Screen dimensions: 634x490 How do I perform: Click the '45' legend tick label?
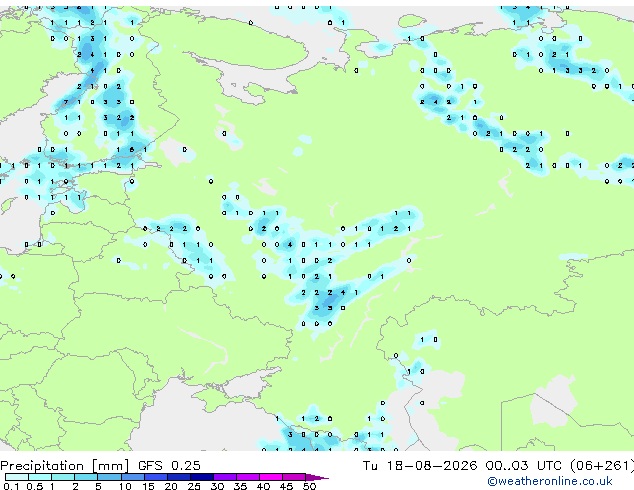point(286,486)
